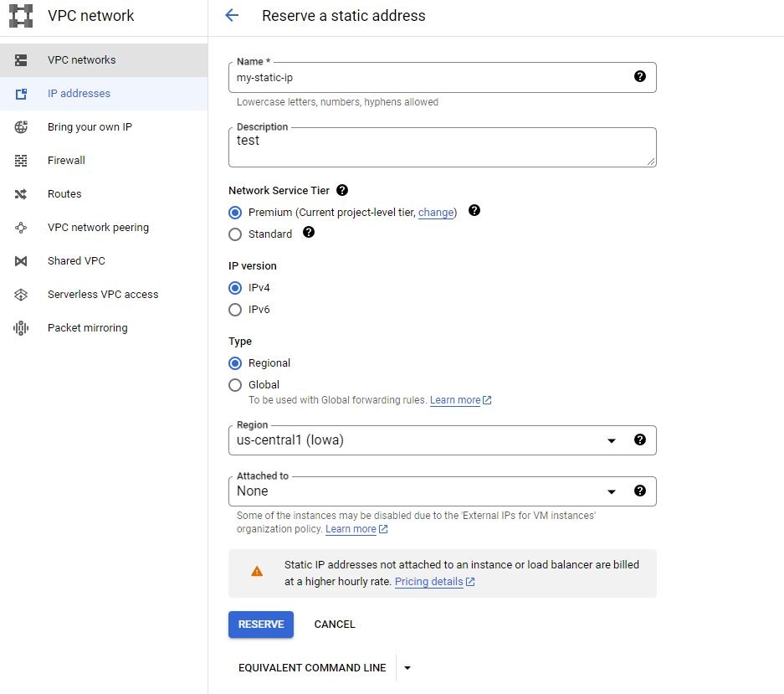Image resolution: width=784 pixels, height=694 pixels.
Task: Select the Shared VPC icon
Action: click(20, 260)
